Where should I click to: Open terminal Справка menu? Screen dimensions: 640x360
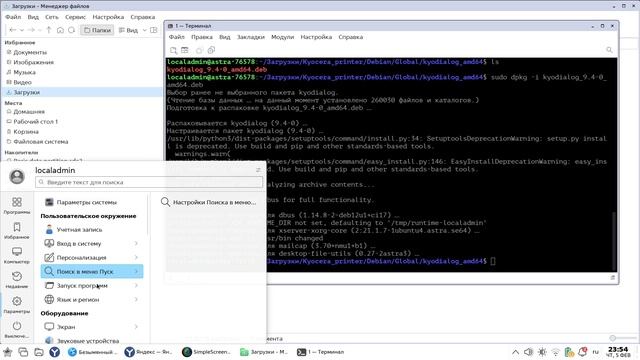[x=351, y=37]
